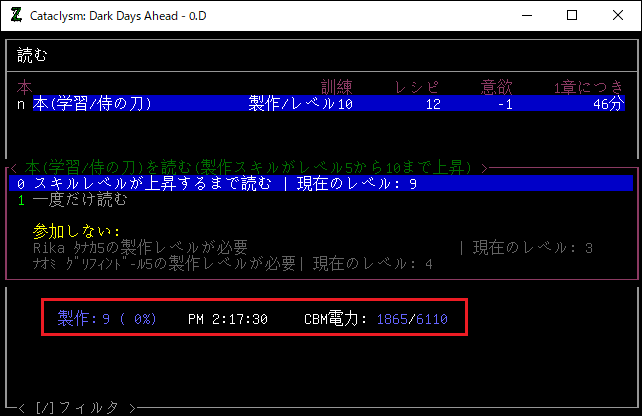Maximize the Cataclysm window

coord(571,15)
